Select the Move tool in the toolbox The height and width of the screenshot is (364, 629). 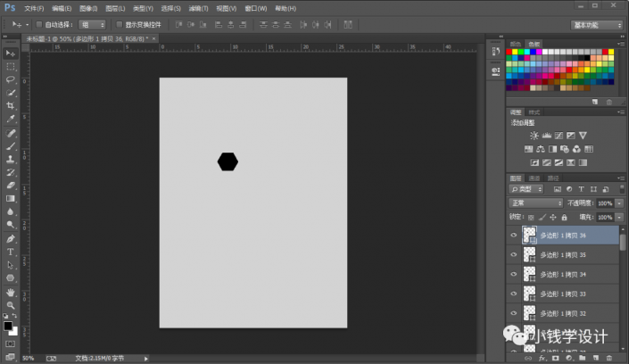tap(11, 54)
